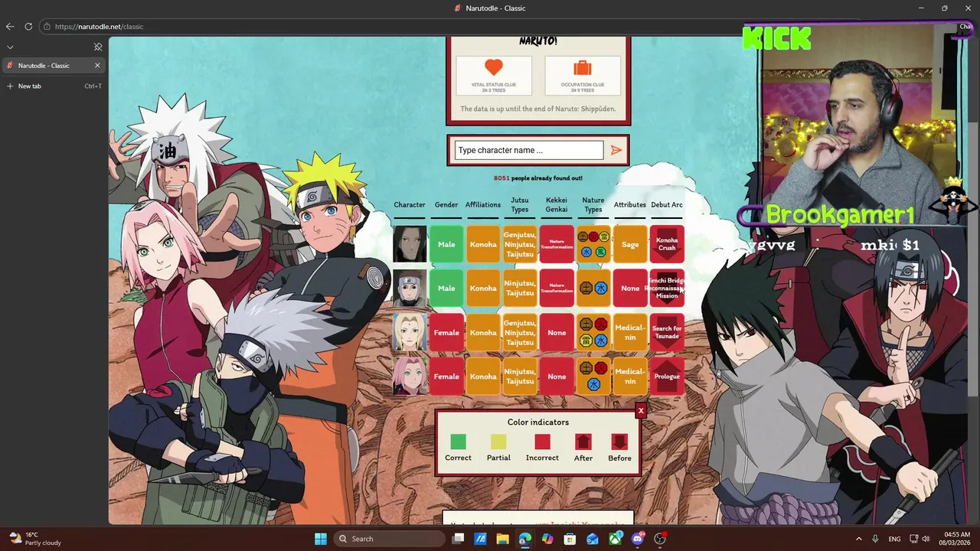
Task: Click the After up-arrow indicator
Action: point(583,442)
